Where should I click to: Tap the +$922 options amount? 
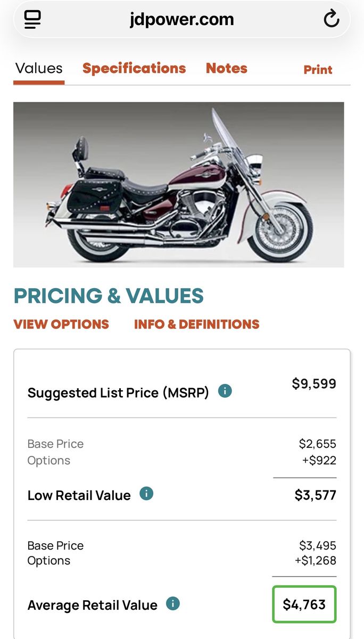click(319, 460)
